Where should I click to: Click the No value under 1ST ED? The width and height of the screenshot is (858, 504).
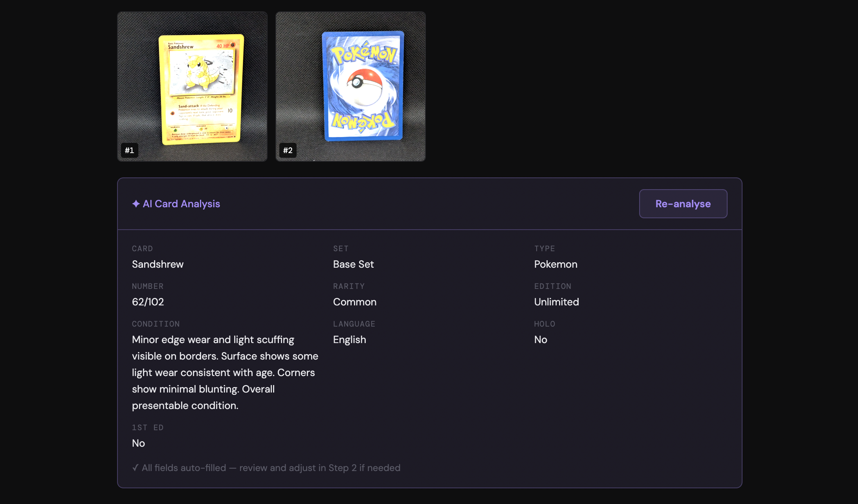pos(138,443)
